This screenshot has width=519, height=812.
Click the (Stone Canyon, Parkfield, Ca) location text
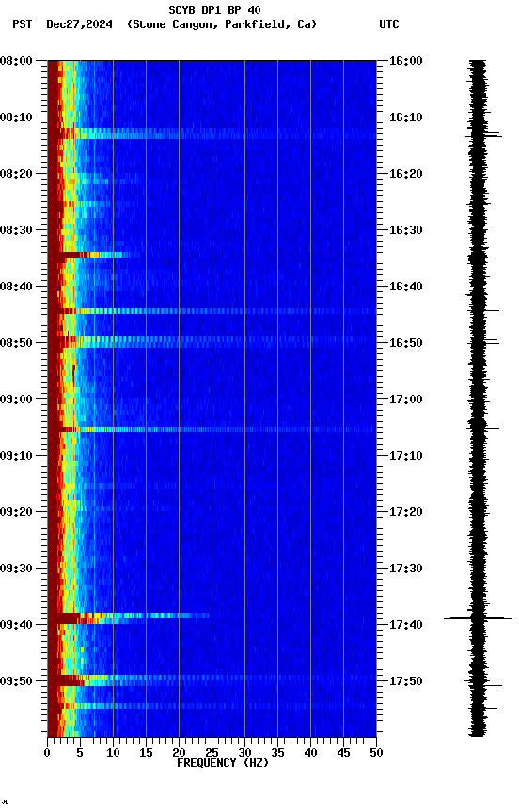[222, 24]
